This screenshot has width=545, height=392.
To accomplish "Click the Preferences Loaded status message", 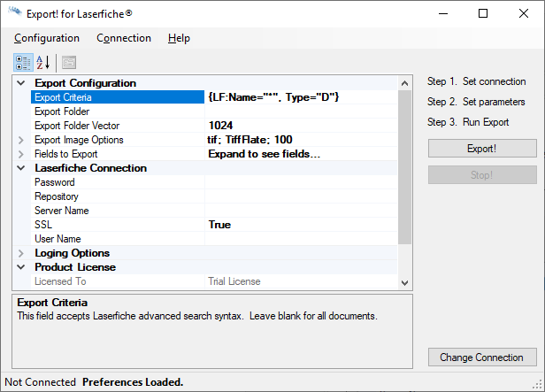I will coord(133,382).
